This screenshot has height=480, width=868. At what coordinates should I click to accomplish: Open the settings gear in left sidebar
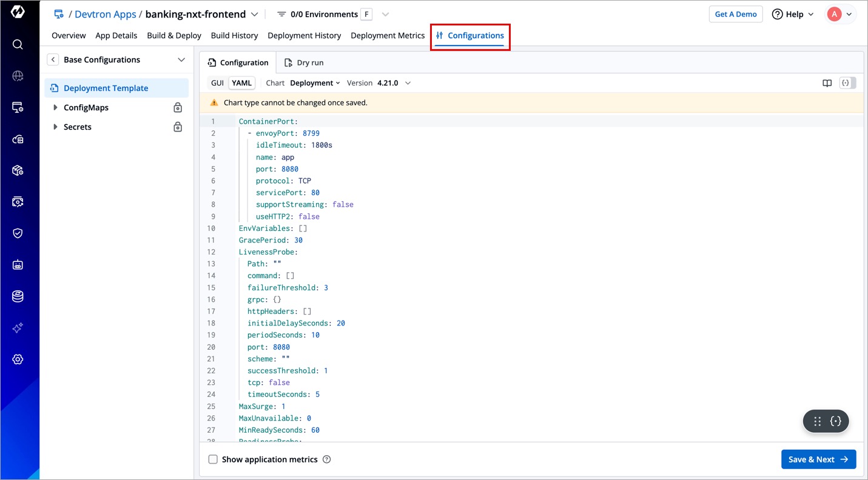[x=18, y=359]
